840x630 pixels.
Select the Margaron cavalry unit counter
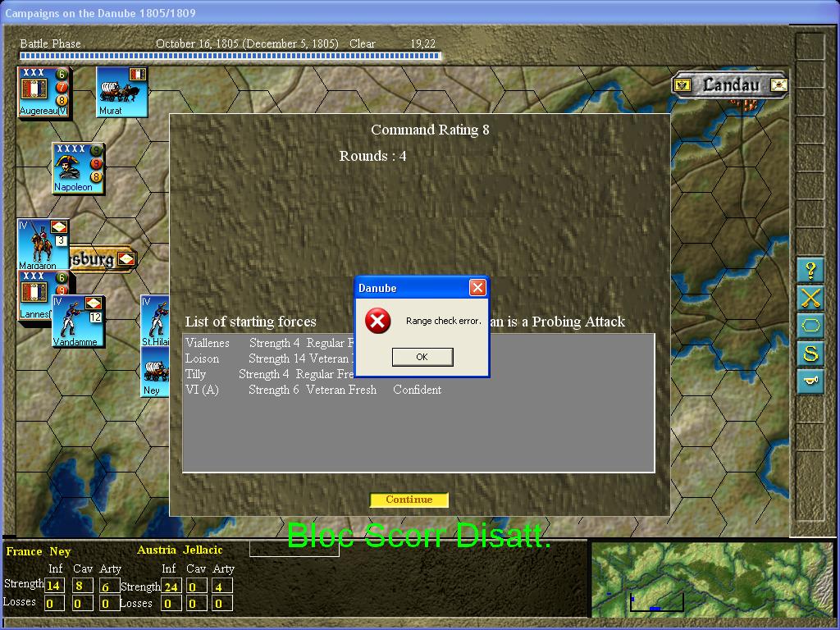(x=43, y=244)
